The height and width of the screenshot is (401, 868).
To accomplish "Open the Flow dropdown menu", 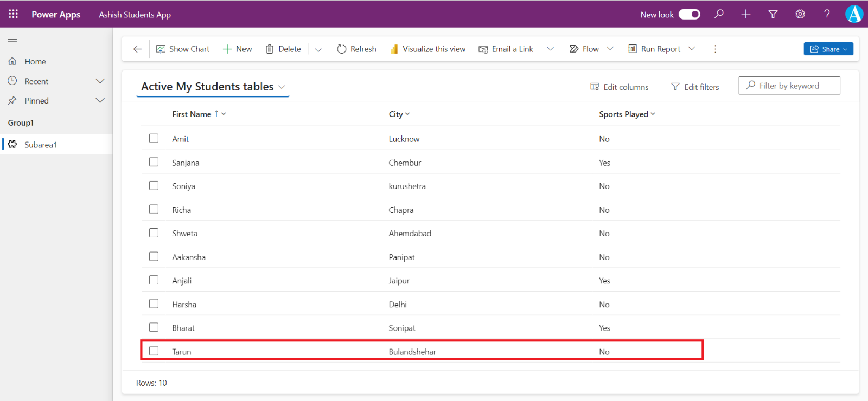I will [591, 49].
